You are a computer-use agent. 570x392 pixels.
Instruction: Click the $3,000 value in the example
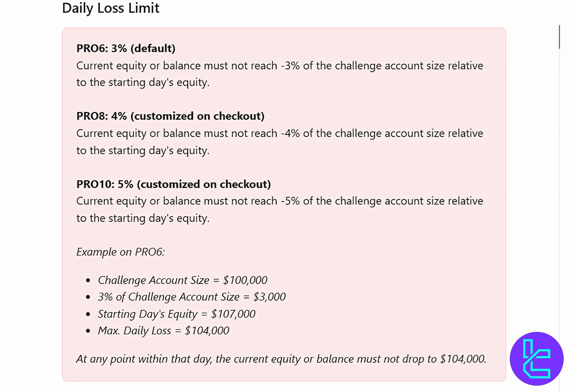(269, 297)
